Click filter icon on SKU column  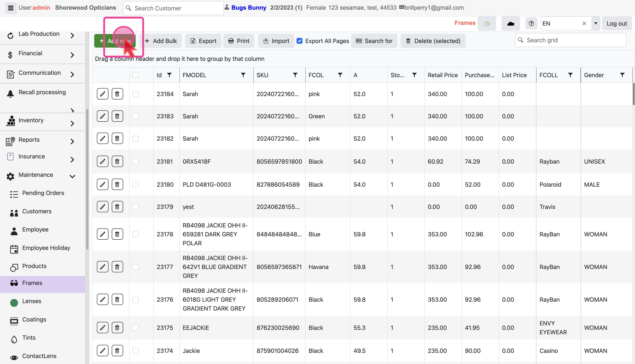295,75
